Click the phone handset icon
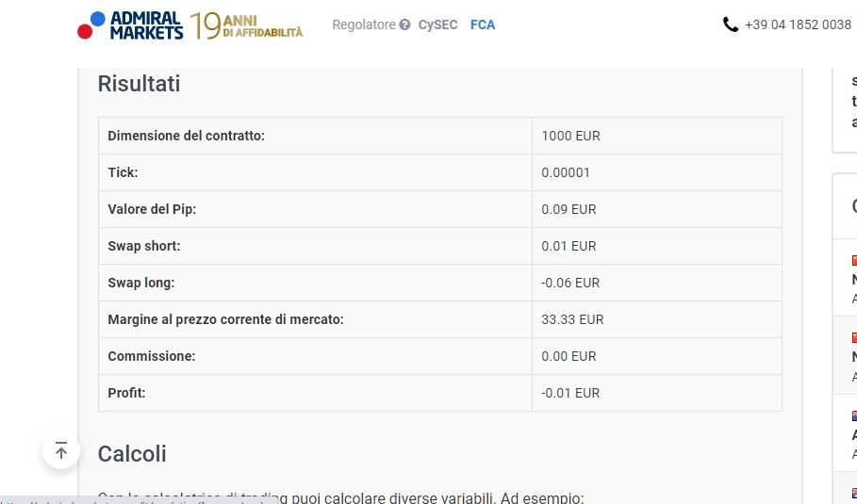 click(x=731, y=25)
